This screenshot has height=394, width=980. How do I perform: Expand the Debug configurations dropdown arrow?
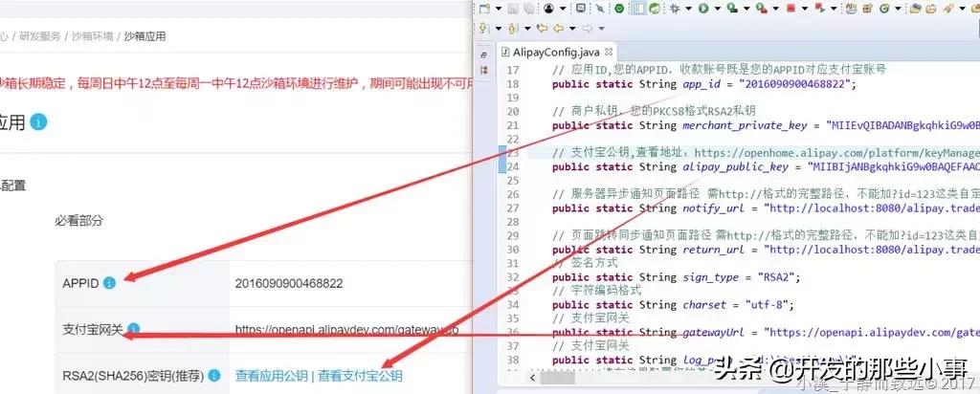click(689, 8)
